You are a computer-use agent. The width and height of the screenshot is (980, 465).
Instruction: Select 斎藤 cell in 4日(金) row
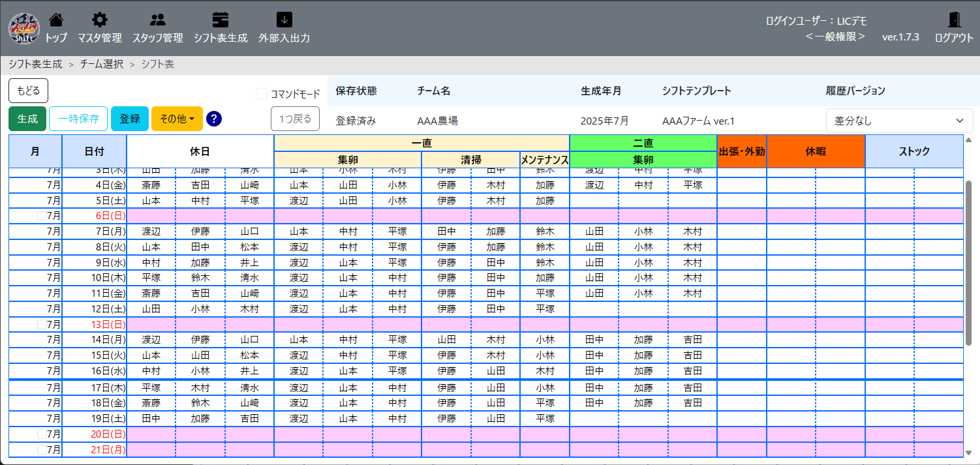(x=151, y=185)
